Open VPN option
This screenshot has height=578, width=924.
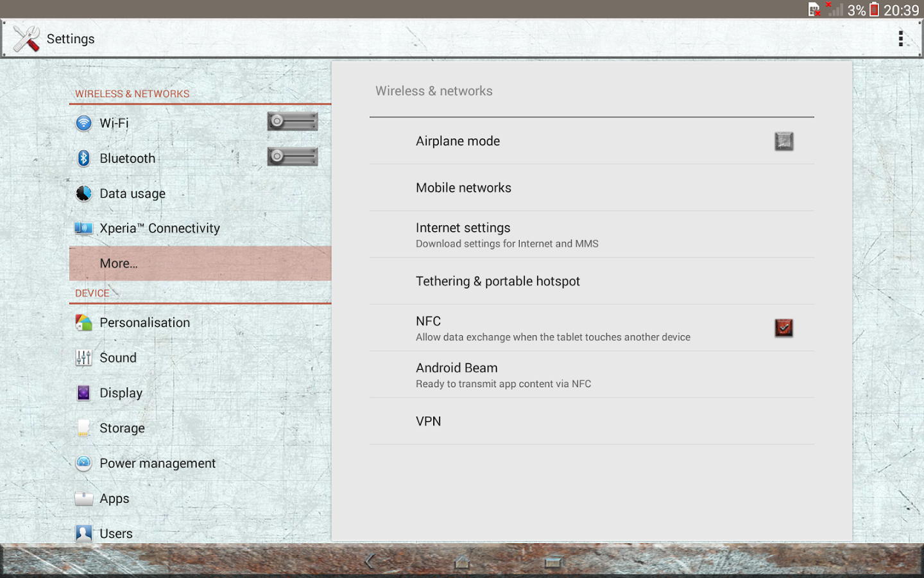coord(592,421)
